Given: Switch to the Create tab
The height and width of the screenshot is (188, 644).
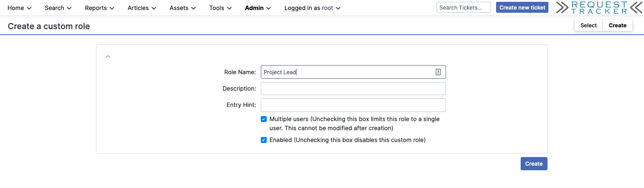Looking at the screenshot, I should 617,25.
